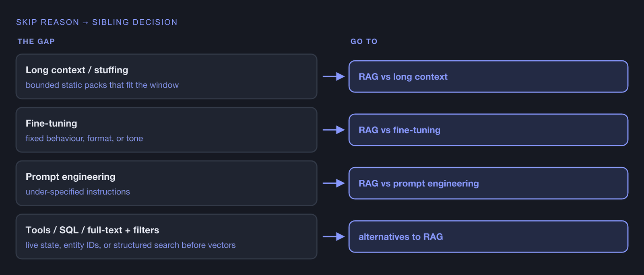Click the Skip reason → sibling decision heading
The width and height of the screenshot is (644, 275).
click(97, 22)
